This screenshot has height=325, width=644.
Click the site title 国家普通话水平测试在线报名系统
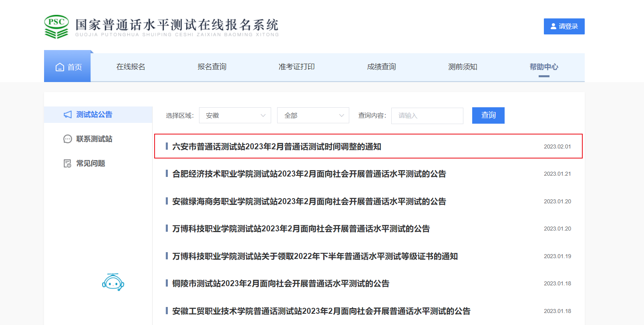tap(177, 25)
